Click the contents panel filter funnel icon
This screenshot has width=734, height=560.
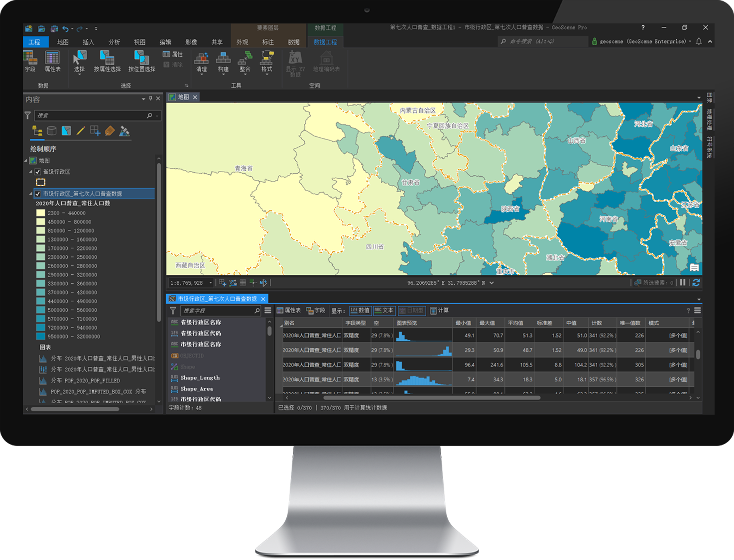(x=28, y=115)
